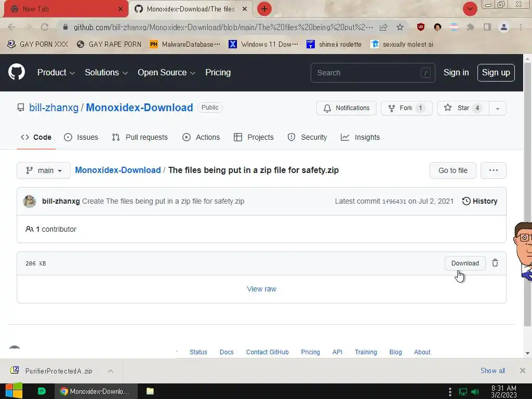Open the green chat app in taskbar
The height and width of the screenshot is (399, 532).
[42, 391]
